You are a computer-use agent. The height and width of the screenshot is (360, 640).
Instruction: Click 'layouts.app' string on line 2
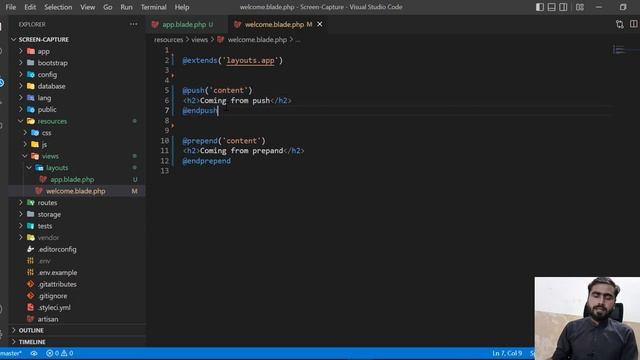pyautogui.click(x=250, y=60)
